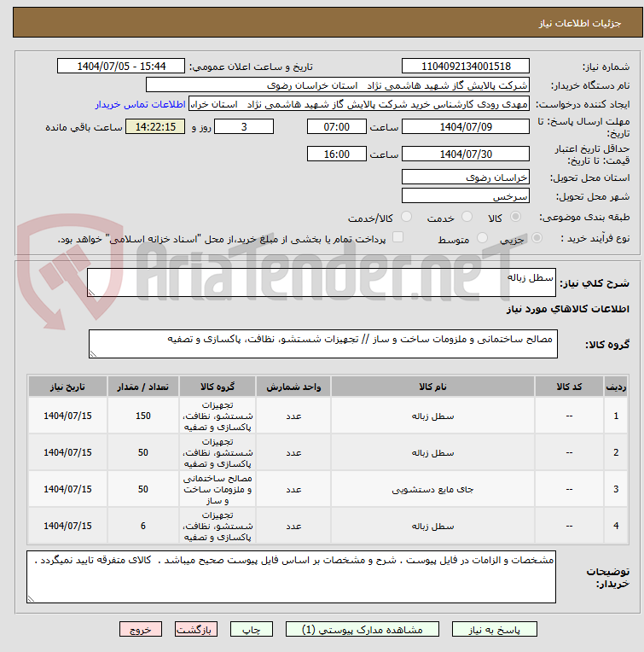Click quantity 6 in row 4
Screen dimensions: 644x652
coord(143,526)
